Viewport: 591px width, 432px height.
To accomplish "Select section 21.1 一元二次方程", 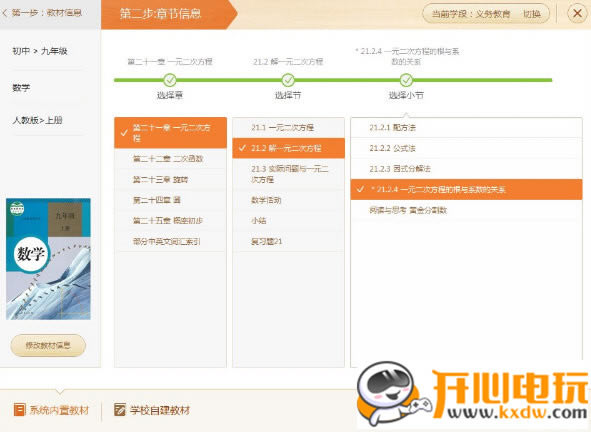I will pos(288,127).
